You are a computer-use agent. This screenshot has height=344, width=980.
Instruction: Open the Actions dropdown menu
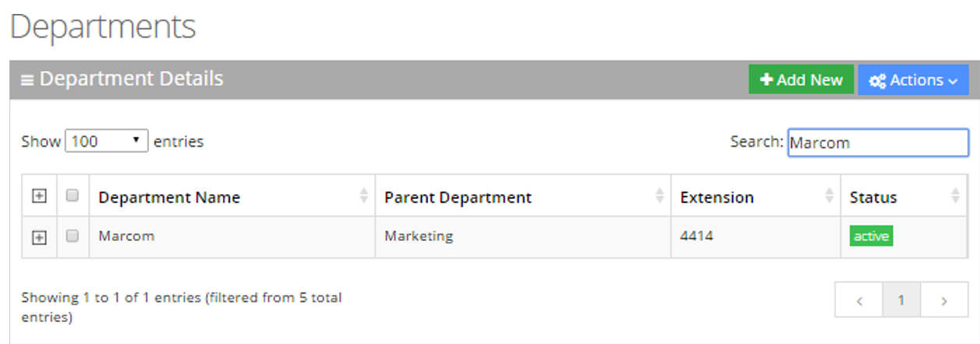click(x=913, y=80)
